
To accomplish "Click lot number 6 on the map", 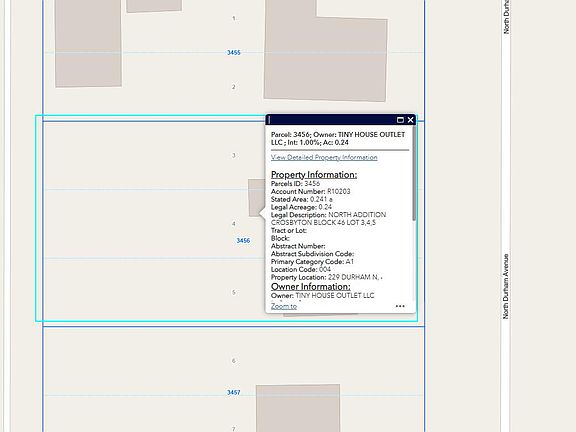I will (234, 361).
